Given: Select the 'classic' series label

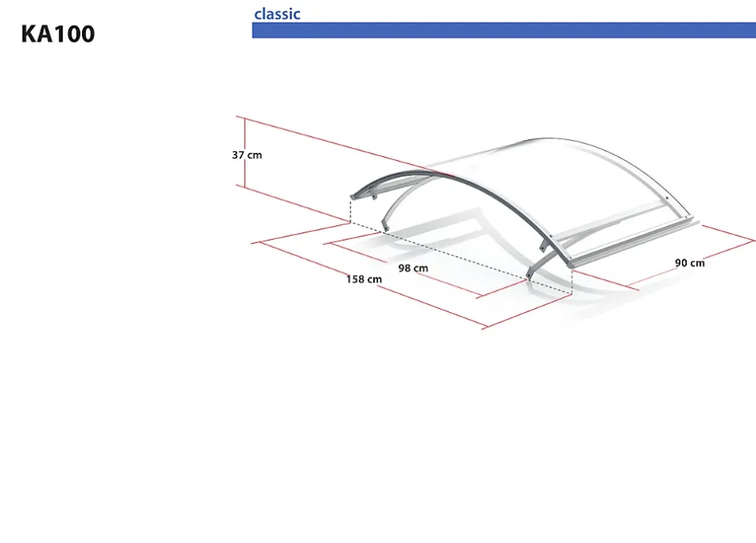Looking at the screenshot, I should pos(277,14).
